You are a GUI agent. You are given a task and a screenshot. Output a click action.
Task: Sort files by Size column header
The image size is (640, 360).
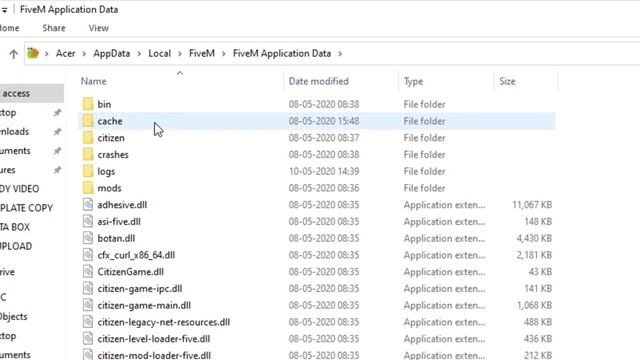click(507, 81)
